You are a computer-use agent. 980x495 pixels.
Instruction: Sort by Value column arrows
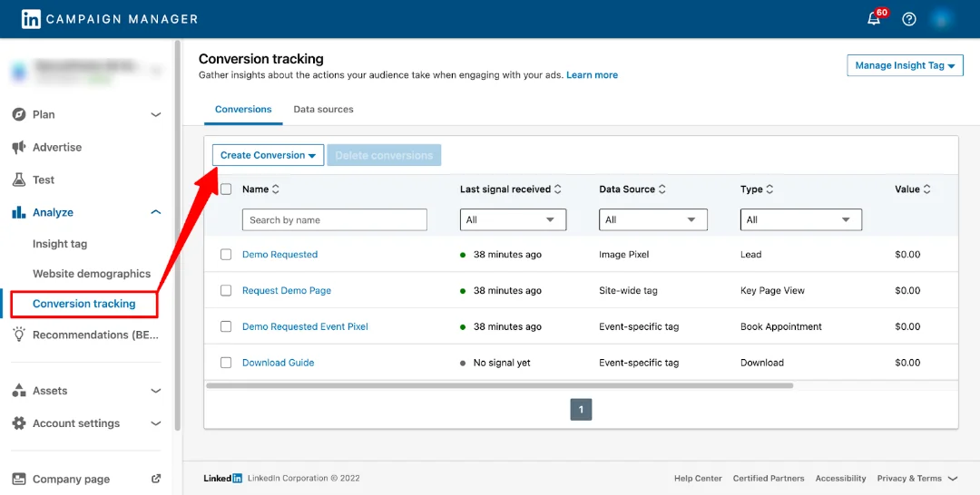tap(926, 189)
